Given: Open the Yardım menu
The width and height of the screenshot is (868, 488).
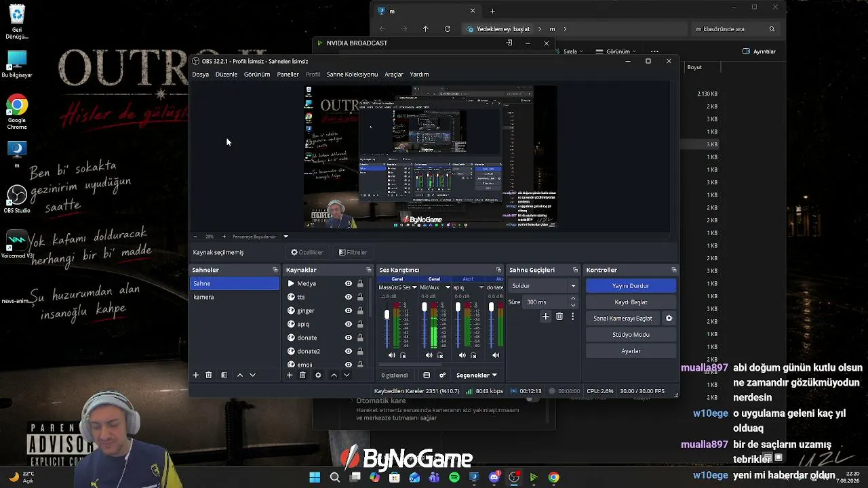Looking at the screenshot, I should (x=419, y=75).
